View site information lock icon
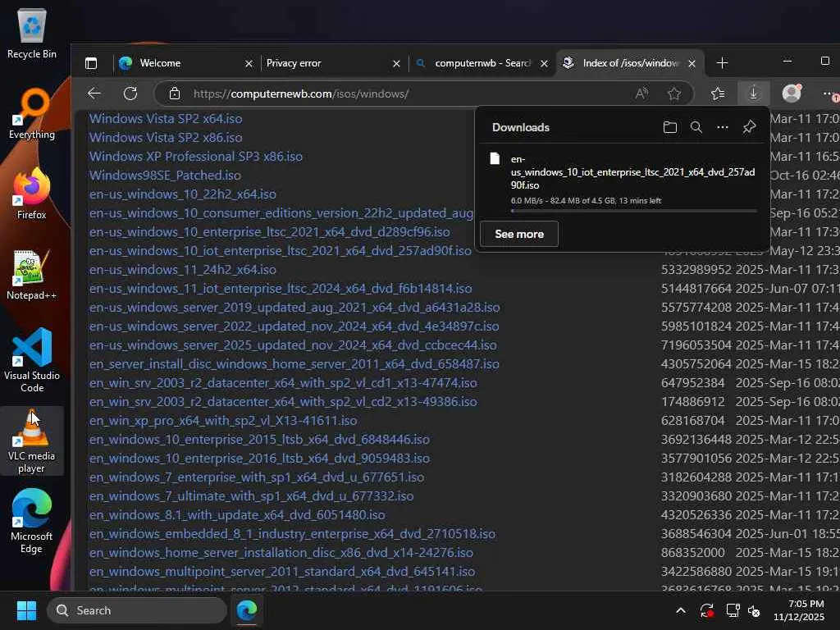This screenshot has height=630, width=840. point(175,94)
